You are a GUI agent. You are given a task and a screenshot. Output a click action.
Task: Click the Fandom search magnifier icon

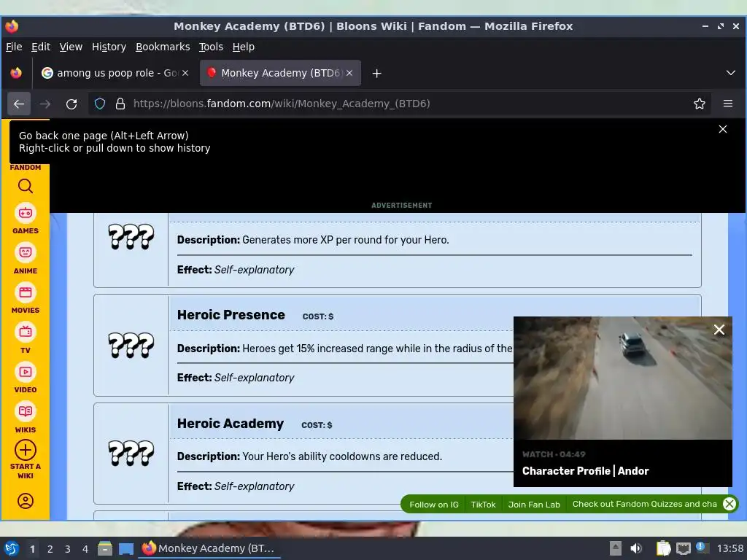(26, 186)
